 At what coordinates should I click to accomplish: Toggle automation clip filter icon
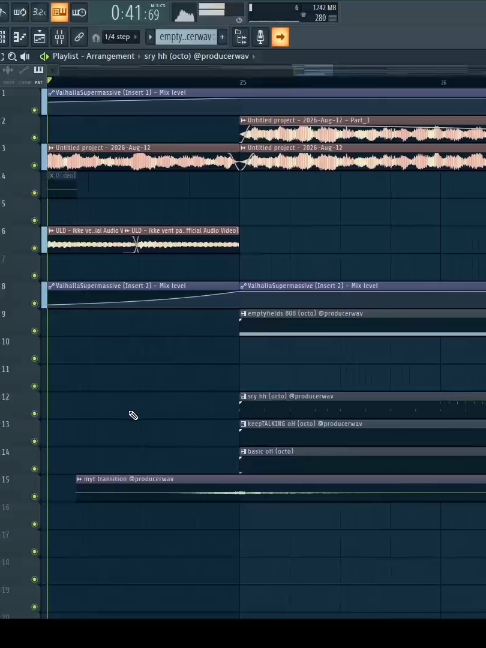(24, 70)
